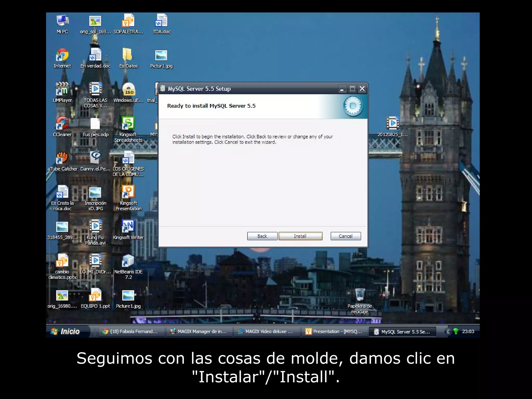Select NetBeans IDE 7.2 shortcut
The width and height of the screenshot is (532, 399).
128,267
